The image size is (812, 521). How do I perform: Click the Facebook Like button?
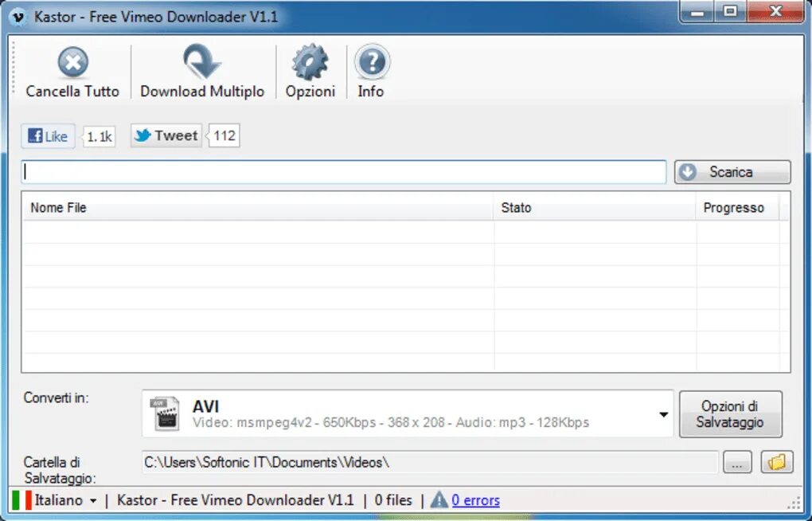click(48, 136)
